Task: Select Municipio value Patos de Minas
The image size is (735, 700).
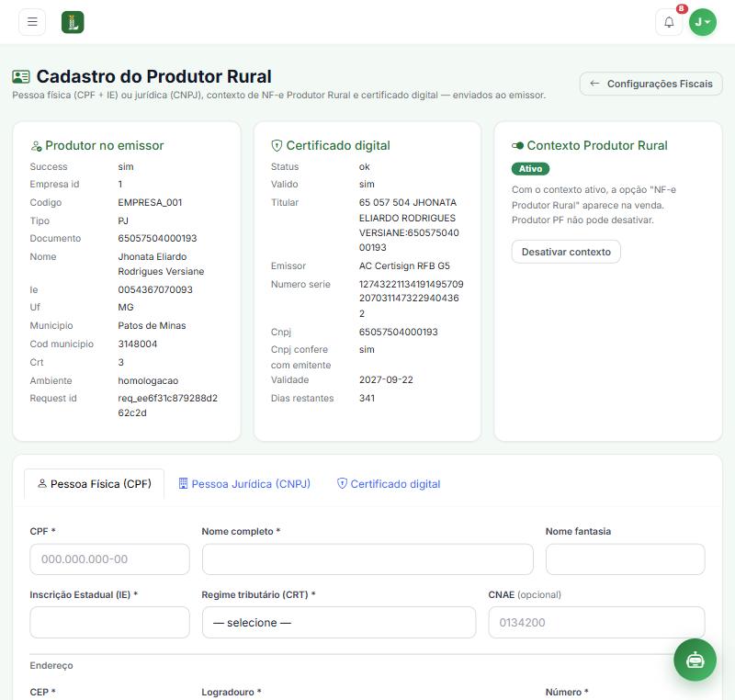Action: pos(152,325)
